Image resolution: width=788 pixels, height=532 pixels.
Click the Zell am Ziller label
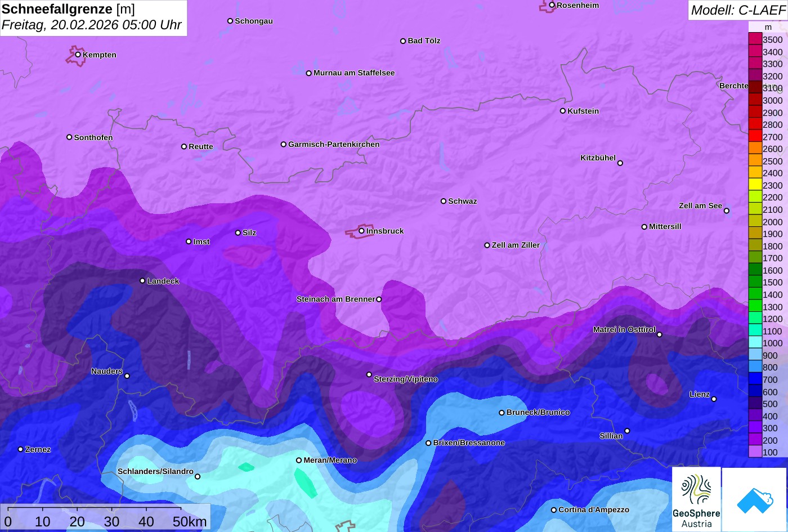click(516, 245)
